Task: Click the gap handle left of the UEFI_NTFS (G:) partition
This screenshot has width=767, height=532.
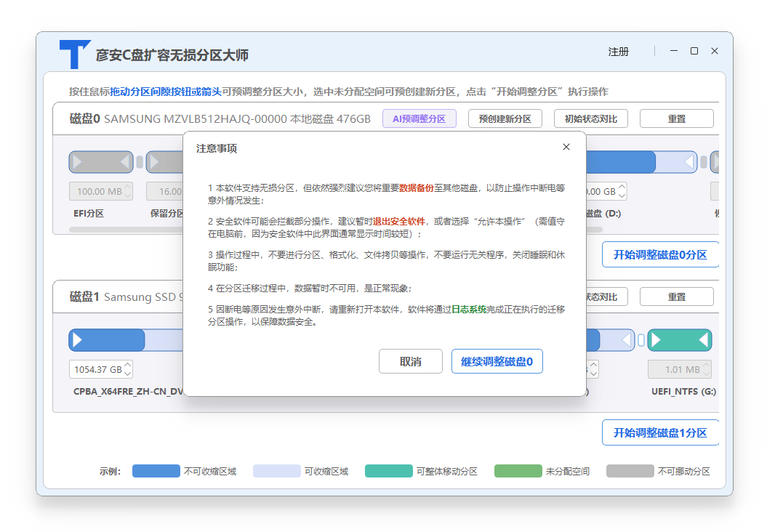Action: point(641,340)
